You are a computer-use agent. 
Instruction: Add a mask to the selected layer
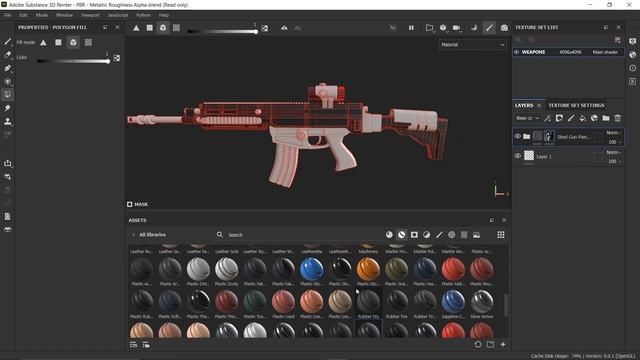pos(559,118)
